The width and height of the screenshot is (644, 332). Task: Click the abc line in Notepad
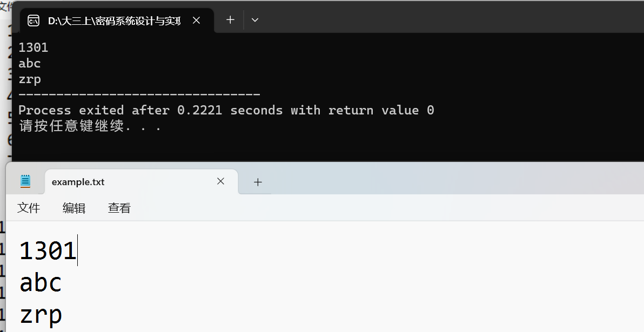[x=41, y=283]
